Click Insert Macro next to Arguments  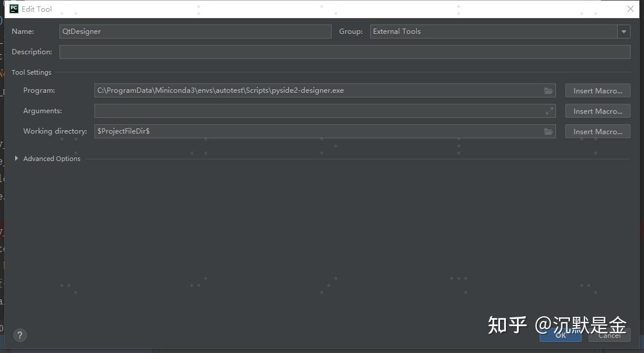pyautogui.click(x=597, y=111)
